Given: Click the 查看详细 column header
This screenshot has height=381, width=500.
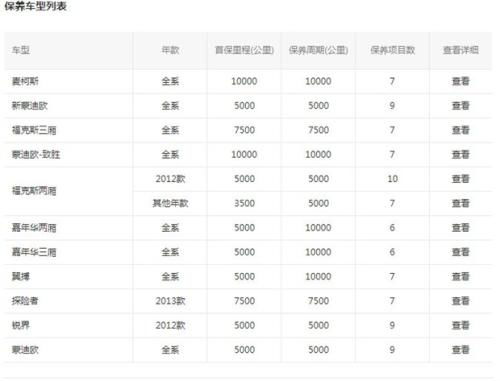Looking at the screenshot, I should pyautogui.click(x=460, y=50).
